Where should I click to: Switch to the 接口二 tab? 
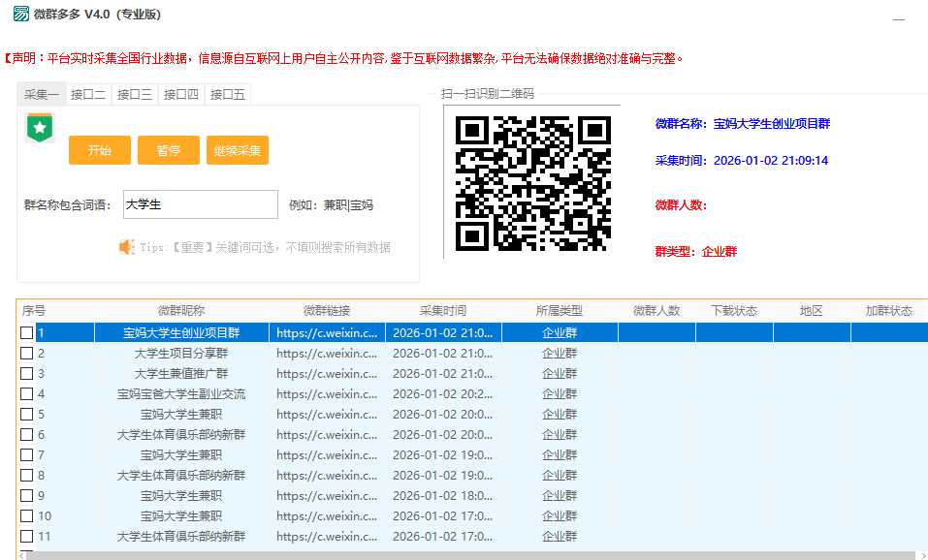pos(88,94)
